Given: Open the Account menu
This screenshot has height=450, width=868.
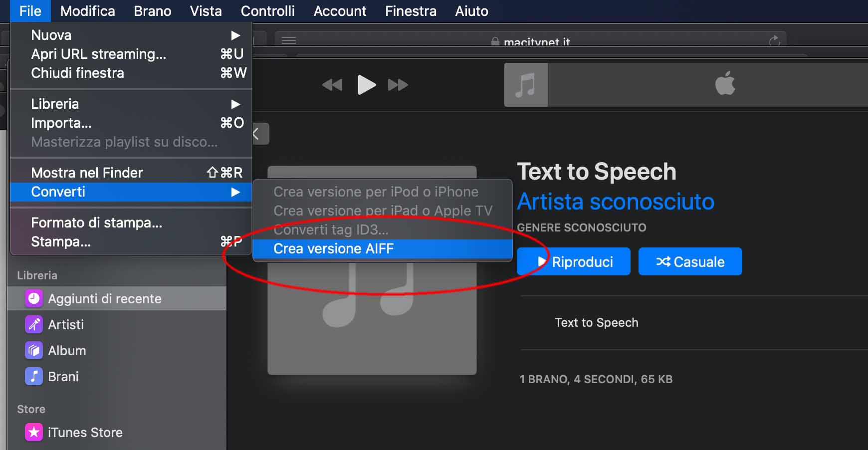Looking at the screenshot, I should 340,11.
